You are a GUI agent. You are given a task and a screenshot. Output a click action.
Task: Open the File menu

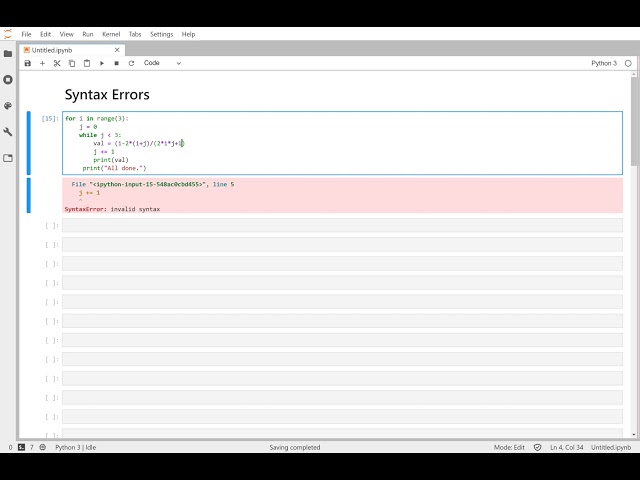click(x=27, y=34)
